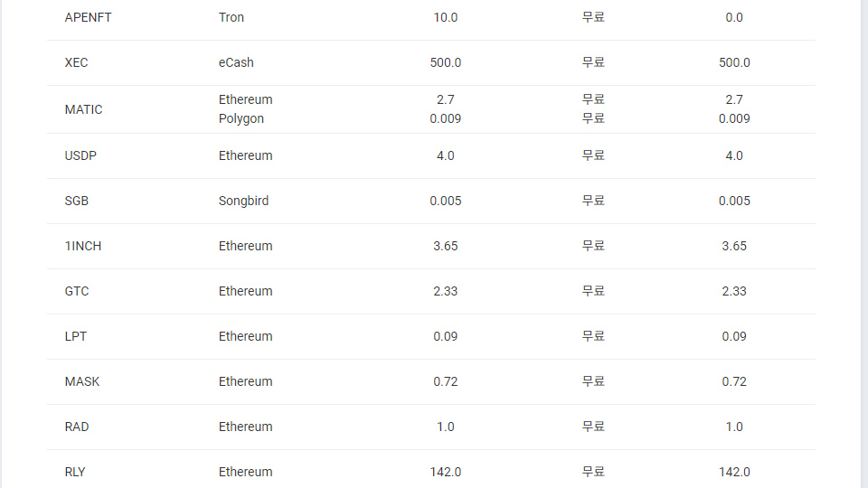Select the SGB coin row label
This screenshot has width=868, height=488.
(76, 201)
